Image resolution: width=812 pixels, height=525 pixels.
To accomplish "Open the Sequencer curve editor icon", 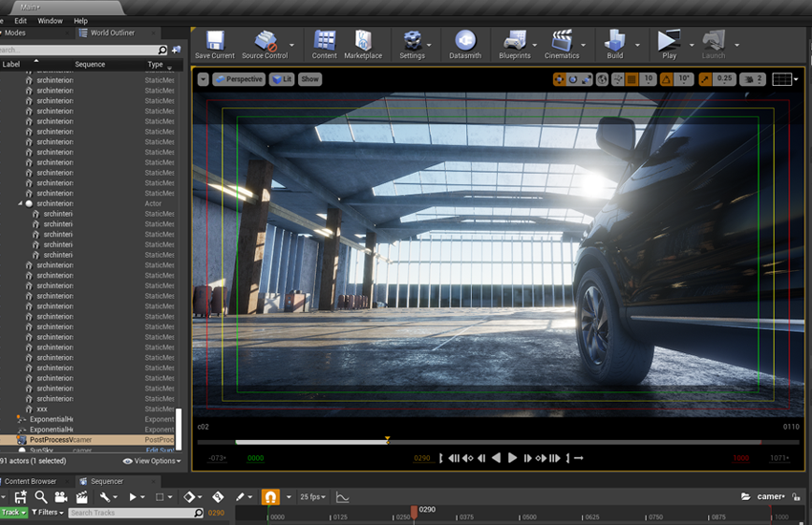I will tap(342, 497).
